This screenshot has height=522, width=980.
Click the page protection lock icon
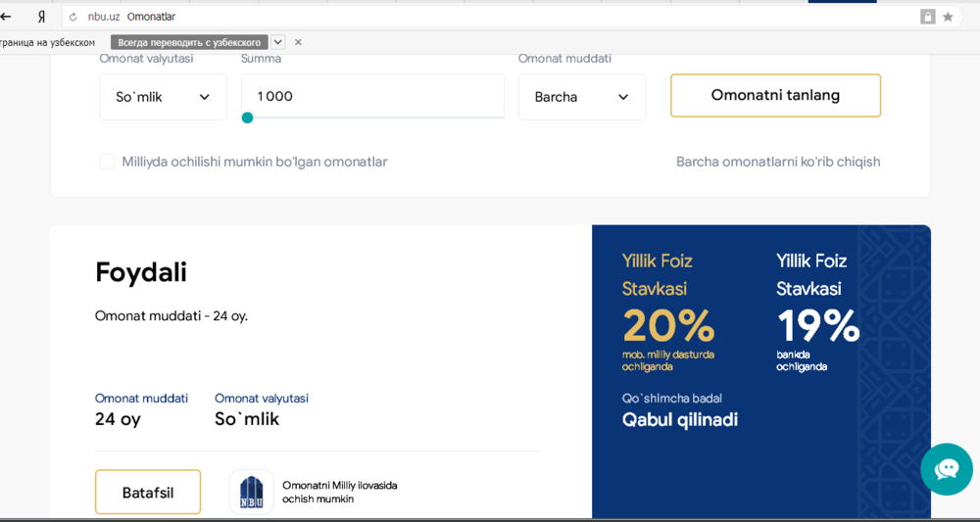(x=927, y=17)
